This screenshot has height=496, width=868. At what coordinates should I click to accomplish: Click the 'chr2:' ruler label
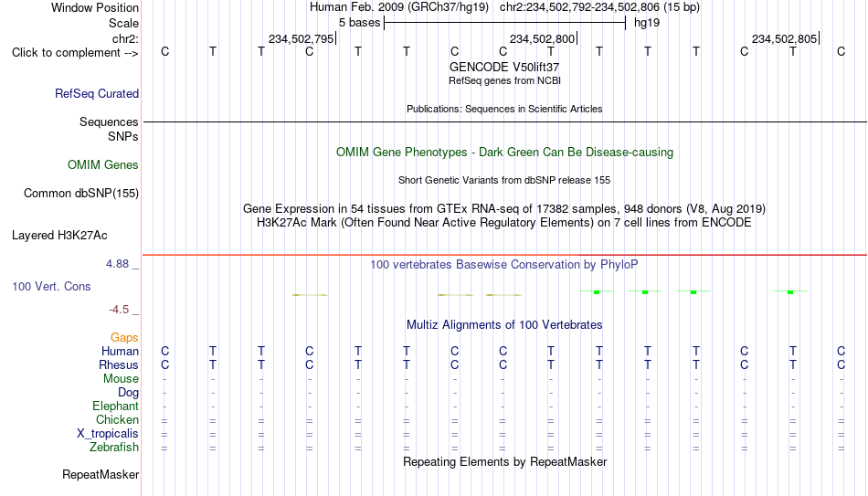(125, 38)
